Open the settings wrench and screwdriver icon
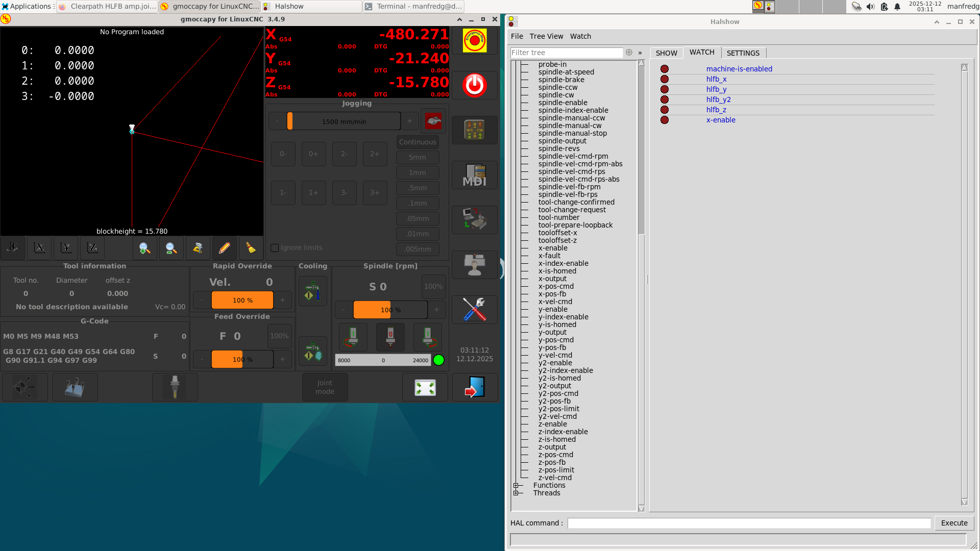The image size is (980, 551). tap(474, 310)
